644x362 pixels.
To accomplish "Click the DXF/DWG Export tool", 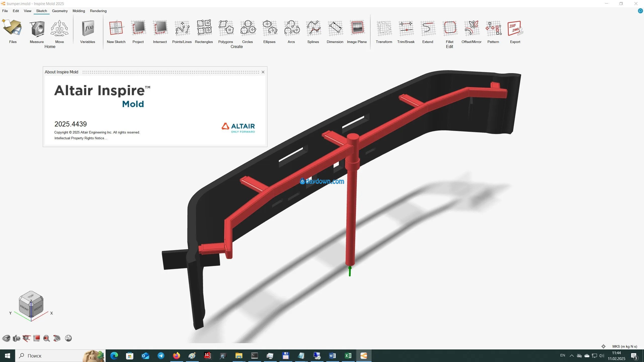I will click(x=515, y=28).
